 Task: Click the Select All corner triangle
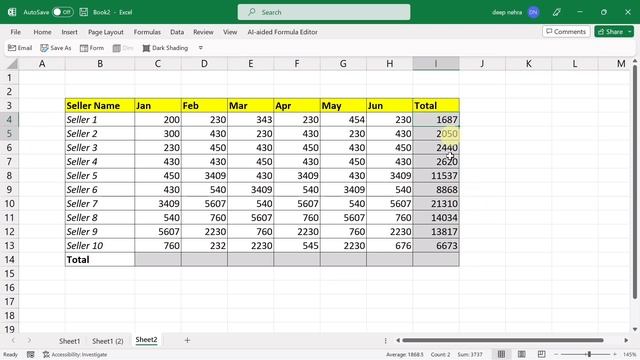12,64
